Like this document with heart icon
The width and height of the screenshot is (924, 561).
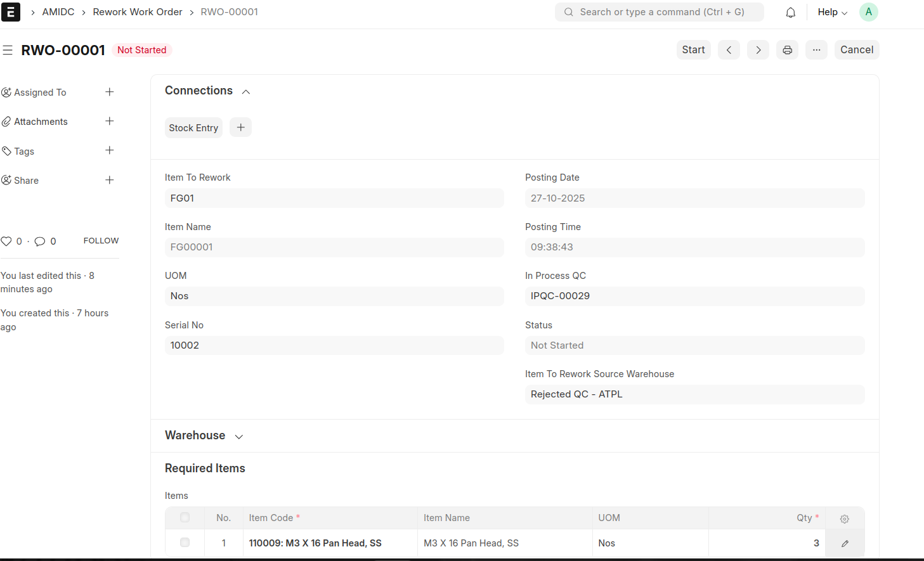point(6,242)
